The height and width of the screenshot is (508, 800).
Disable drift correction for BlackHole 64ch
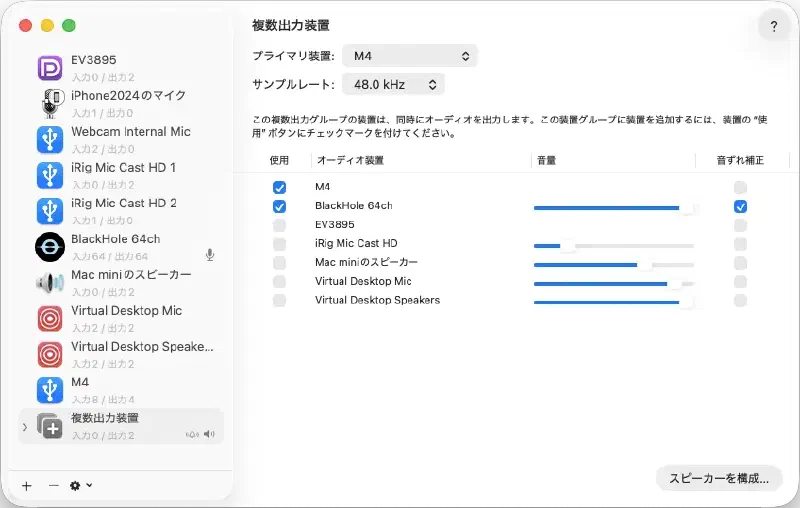pos(740,206)
